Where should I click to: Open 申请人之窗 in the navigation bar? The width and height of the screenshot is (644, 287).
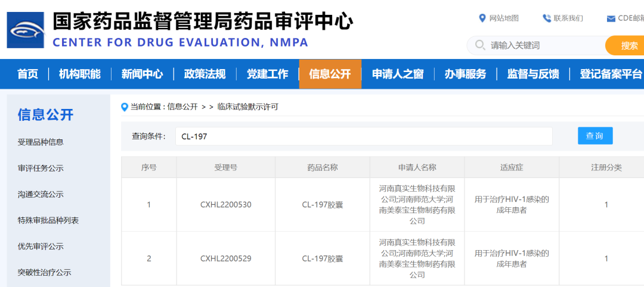click(398, 74)
